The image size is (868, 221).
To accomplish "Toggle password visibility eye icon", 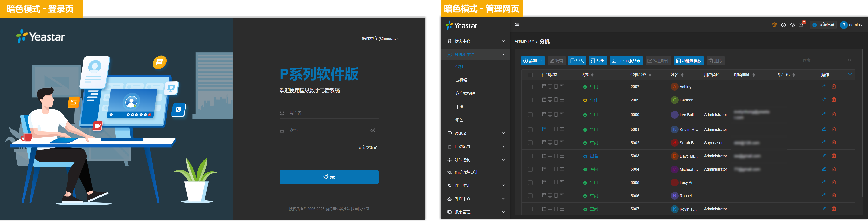I will 373,130.
